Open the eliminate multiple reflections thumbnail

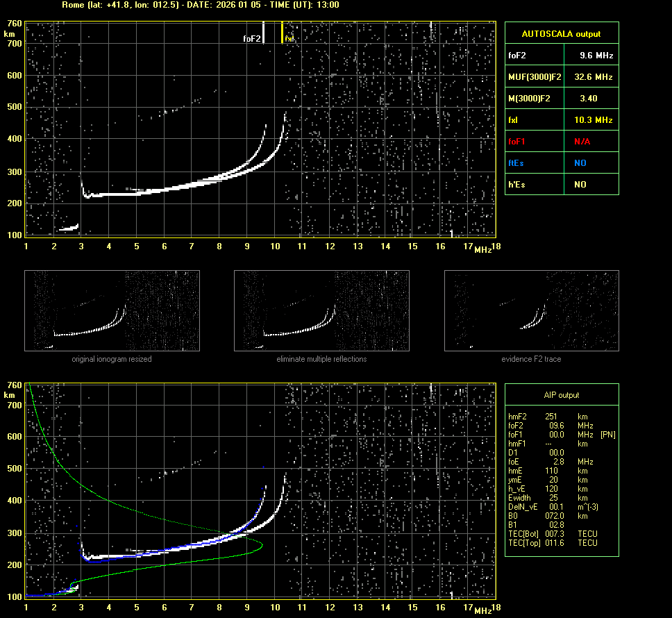coord(321,310)
